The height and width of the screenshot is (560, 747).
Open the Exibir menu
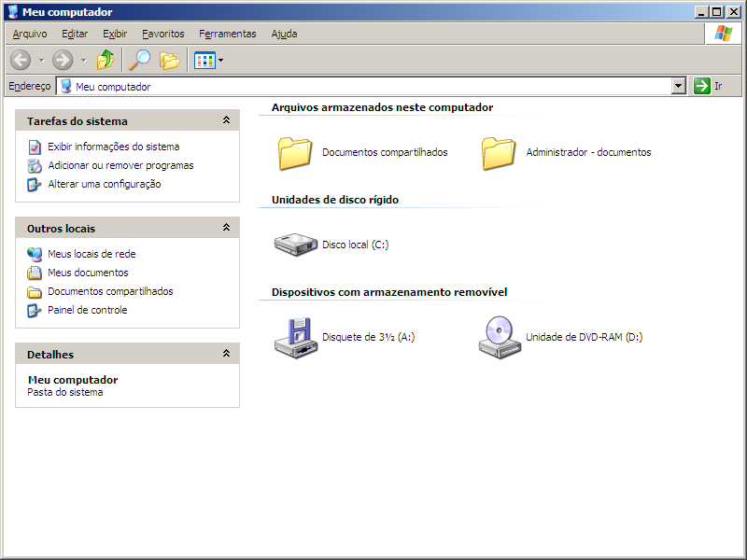pos(115,34)
